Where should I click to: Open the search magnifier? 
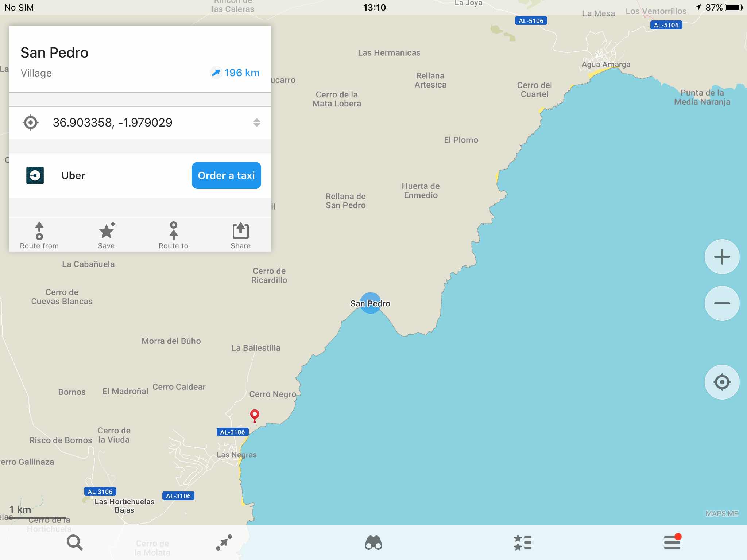(75, 542)
